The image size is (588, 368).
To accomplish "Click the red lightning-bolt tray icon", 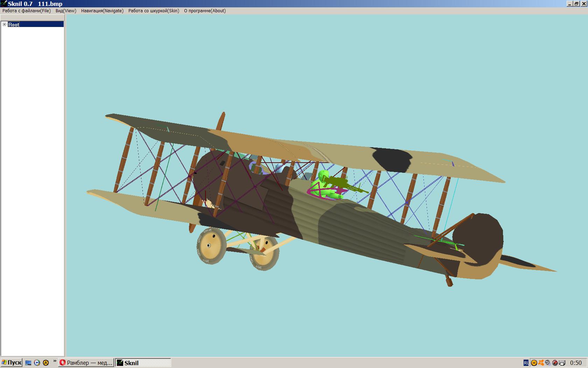I will 555,363.
